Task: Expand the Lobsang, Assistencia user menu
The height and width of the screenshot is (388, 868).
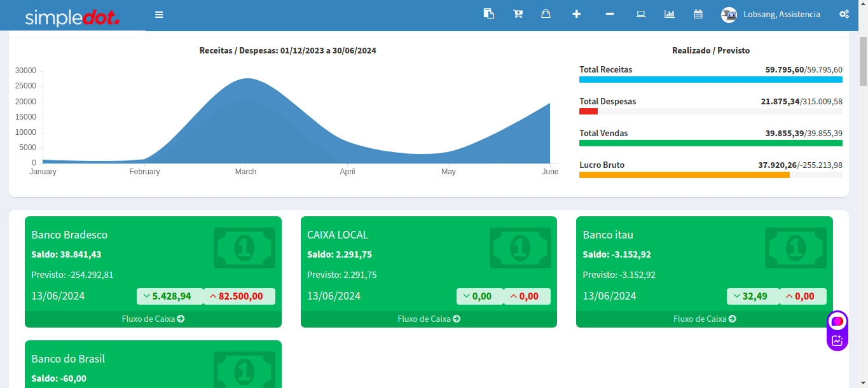Action: click(782, 14)
